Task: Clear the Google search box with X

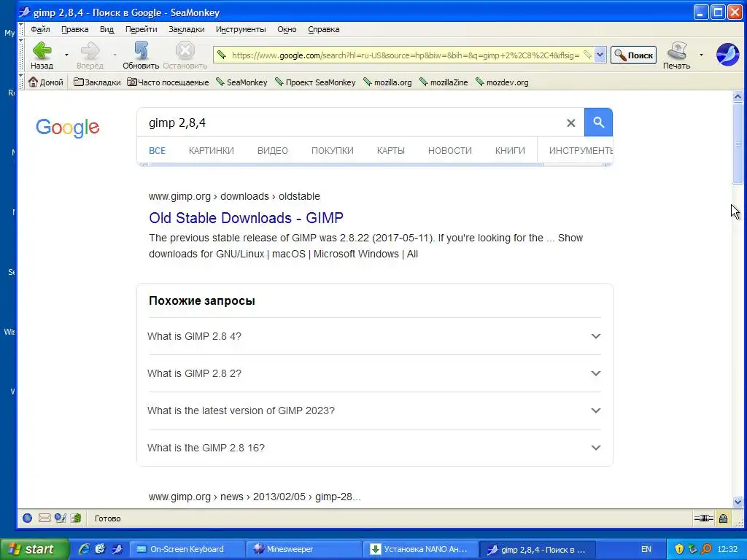Action: point(570,122)
